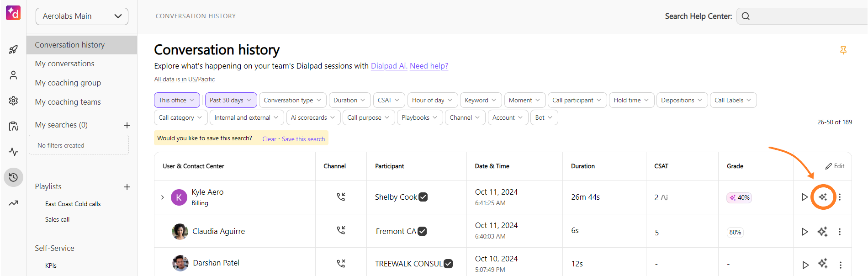The image size is (868, 276).
Task: Go to My coaching teams
Action: coord(68,102)
